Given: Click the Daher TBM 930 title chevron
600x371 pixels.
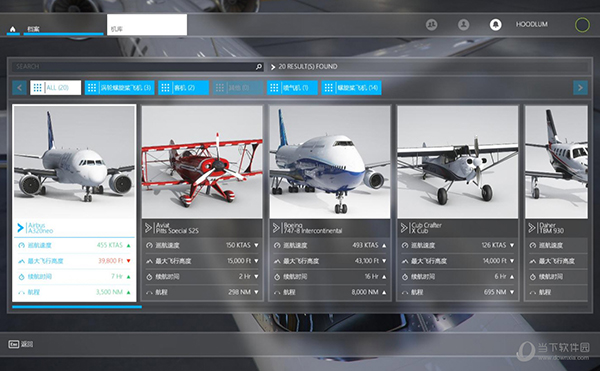Looking at the screenshot, I should point(532,228).
